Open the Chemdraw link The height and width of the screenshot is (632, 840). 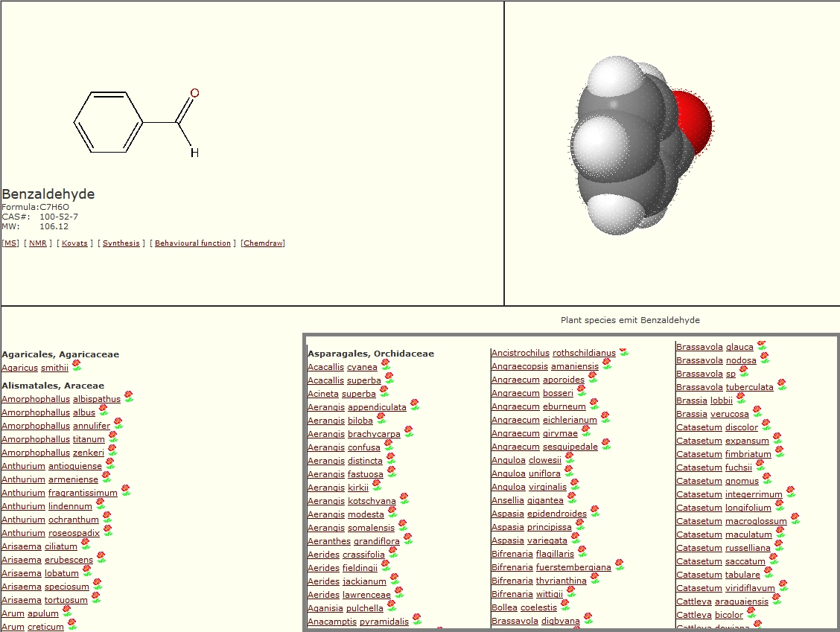tap(263, 243)
